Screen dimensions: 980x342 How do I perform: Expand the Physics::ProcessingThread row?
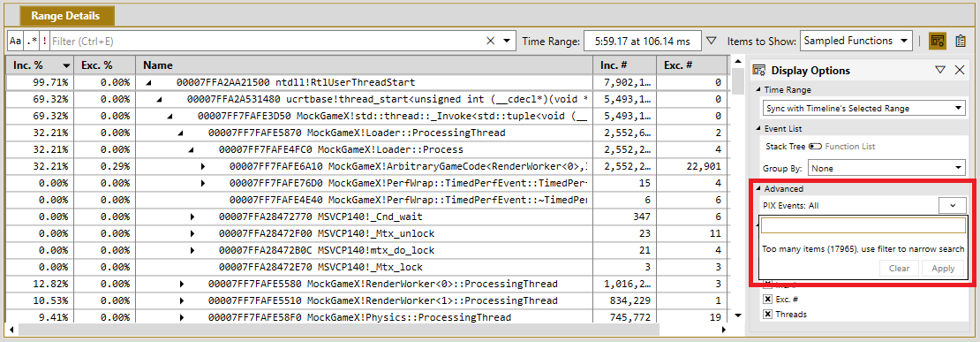pos(182,317)
